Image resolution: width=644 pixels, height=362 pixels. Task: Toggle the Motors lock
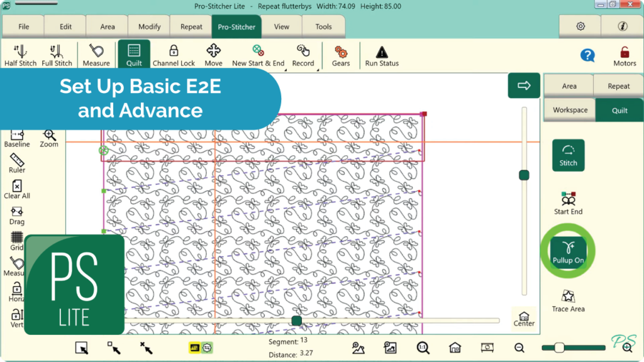point(625,56)
